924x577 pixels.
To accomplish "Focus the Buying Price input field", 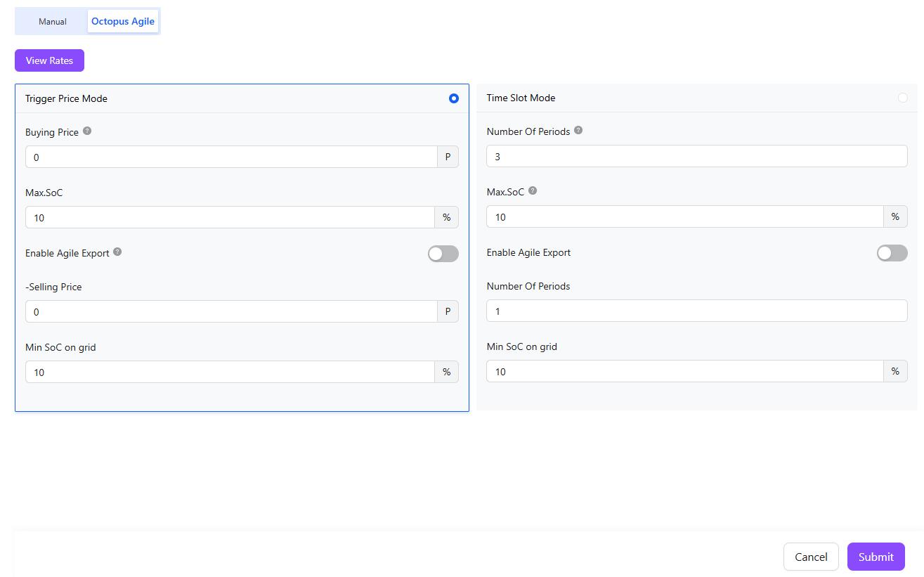I will [231, 157].
